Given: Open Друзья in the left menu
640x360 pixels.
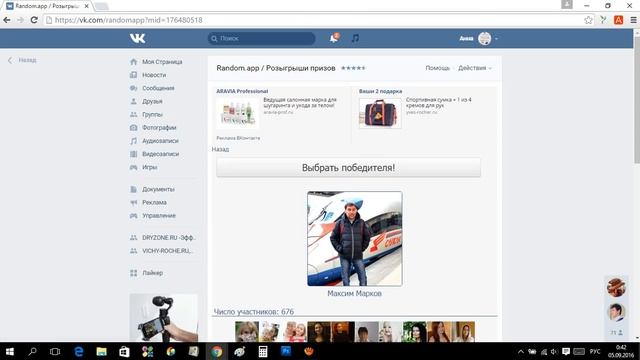Looking at the screenshot, I should [x=152, y=101].
